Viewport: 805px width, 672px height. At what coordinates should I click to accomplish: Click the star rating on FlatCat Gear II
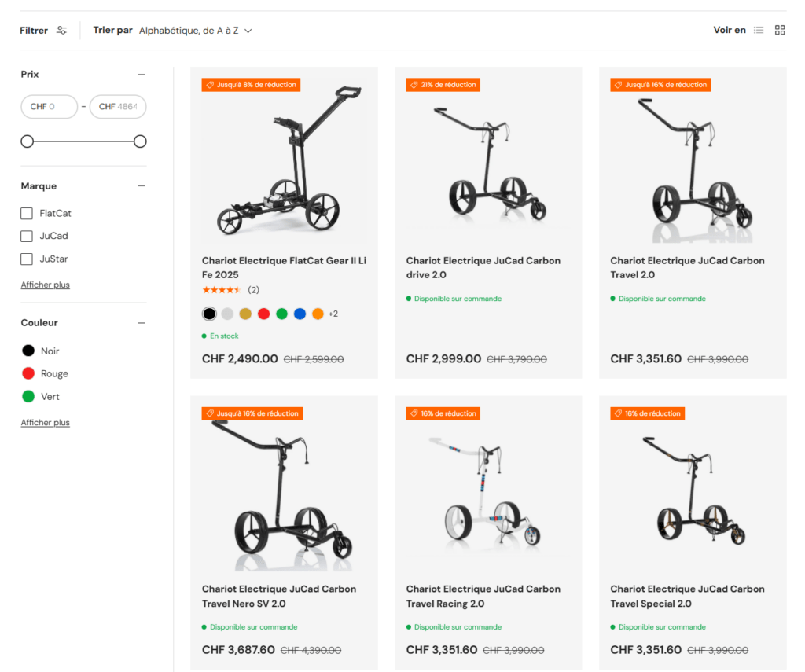tap(222, 290)
